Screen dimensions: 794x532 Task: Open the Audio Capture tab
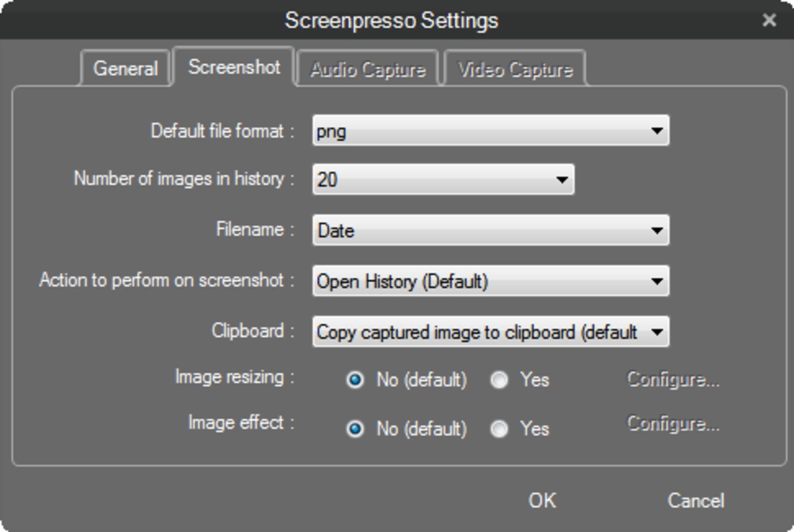[x=368, y=70]
